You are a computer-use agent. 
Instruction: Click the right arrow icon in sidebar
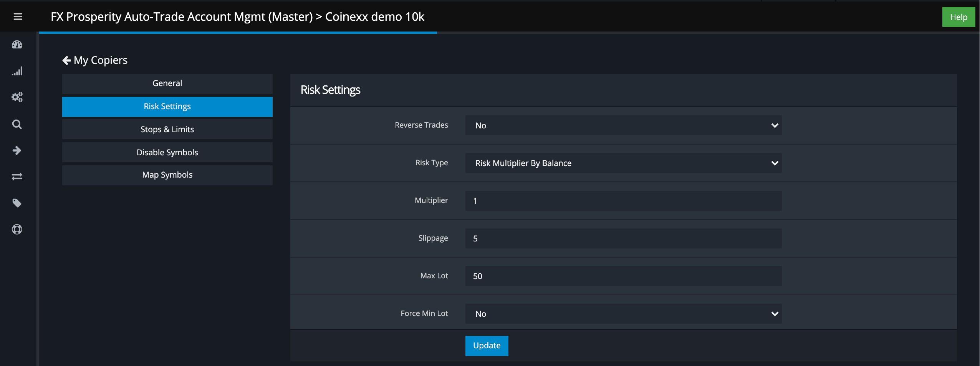coord(17,150)
